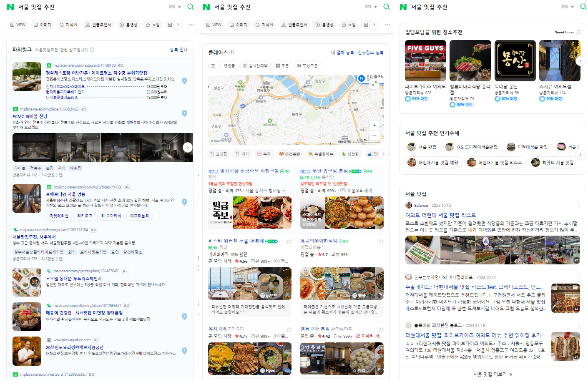Screen dimensions: 588x382
Task: Zoom in on the place map
Action: 374,125
